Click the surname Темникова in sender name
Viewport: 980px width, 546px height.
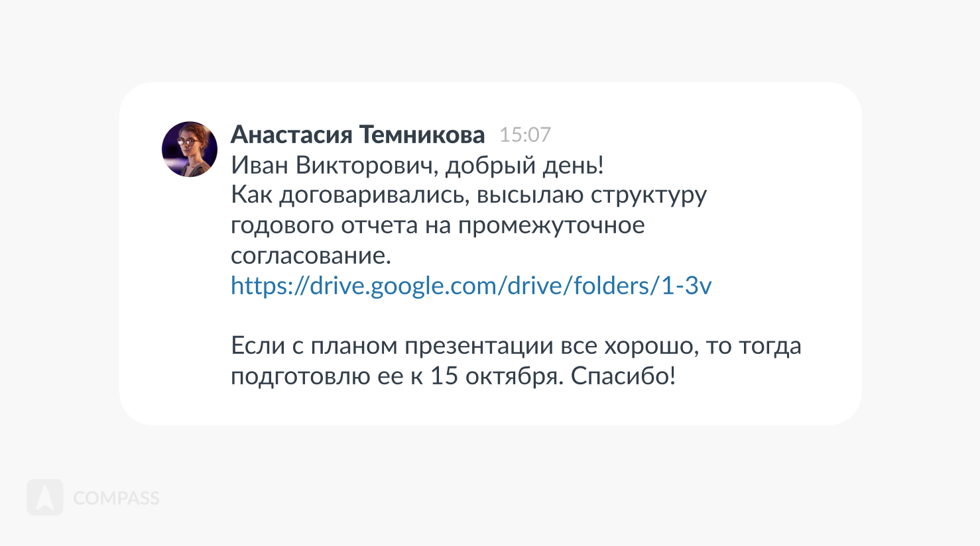(422, 135)
